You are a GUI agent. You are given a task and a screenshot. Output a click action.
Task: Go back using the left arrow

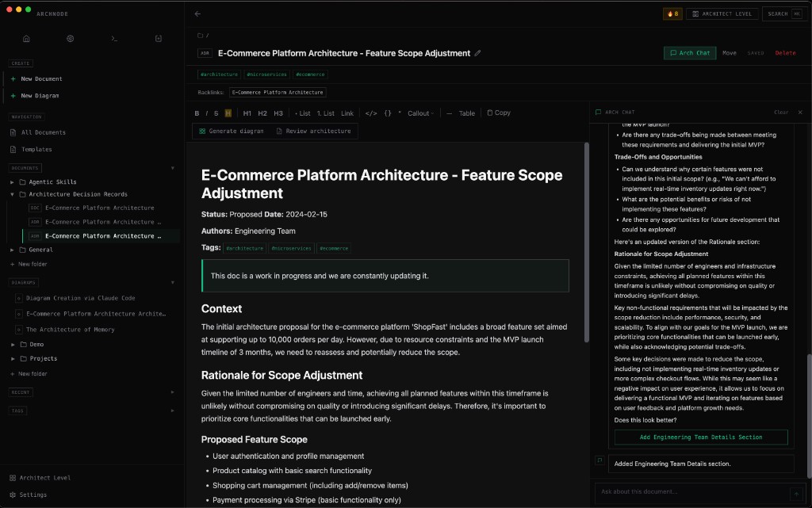[x=197, y=14]
